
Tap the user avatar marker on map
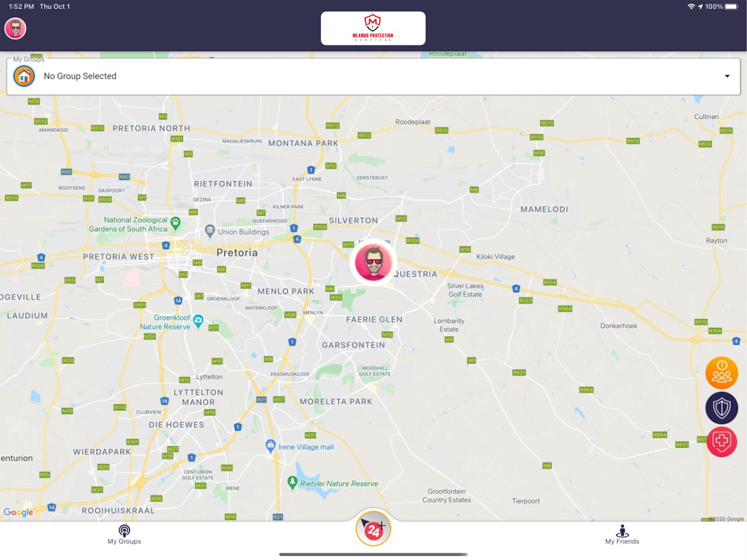point(373,262)
